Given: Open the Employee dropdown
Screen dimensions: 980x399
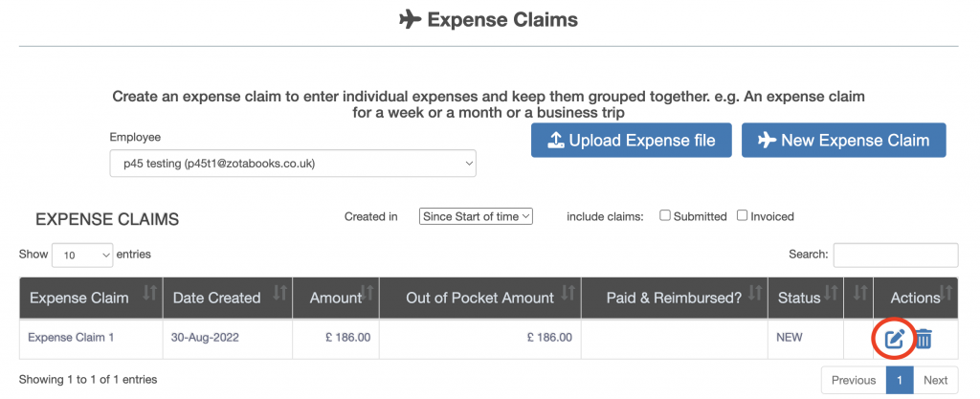Looking at the screenshot, I should 293,164.
